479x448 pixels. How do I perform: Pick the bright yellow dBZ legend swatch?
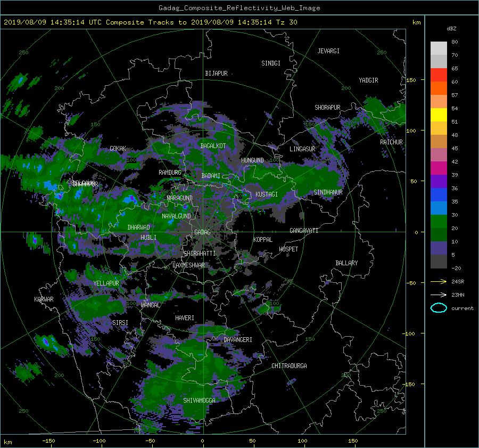pyautogui.click(x=439, y=115)
